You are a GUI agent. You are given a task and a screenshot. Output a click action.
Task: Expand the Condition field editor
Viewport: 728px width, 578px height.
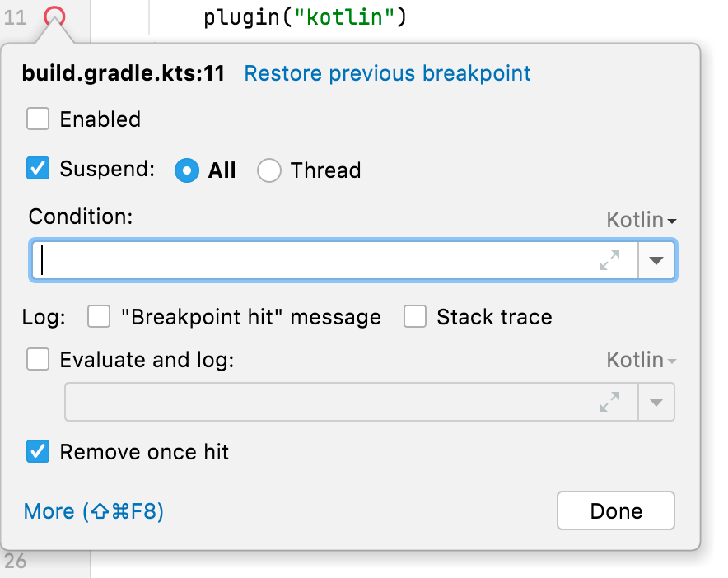(x=609, y=261)
